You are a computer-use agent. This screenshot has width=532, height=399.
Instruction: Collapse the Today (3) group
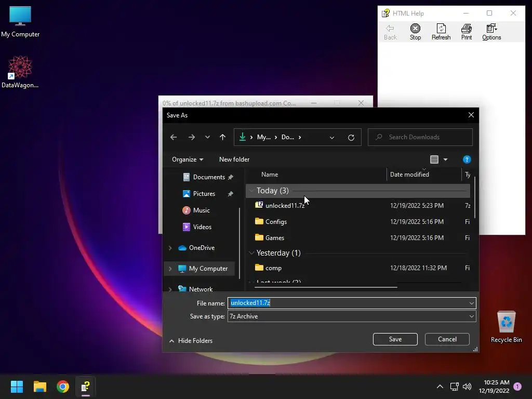251,191
